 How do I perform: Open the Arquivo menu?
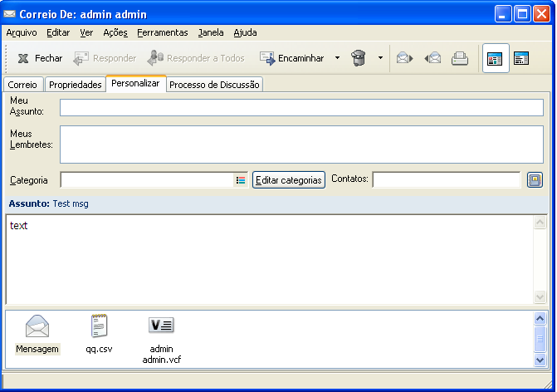[22, 32]
